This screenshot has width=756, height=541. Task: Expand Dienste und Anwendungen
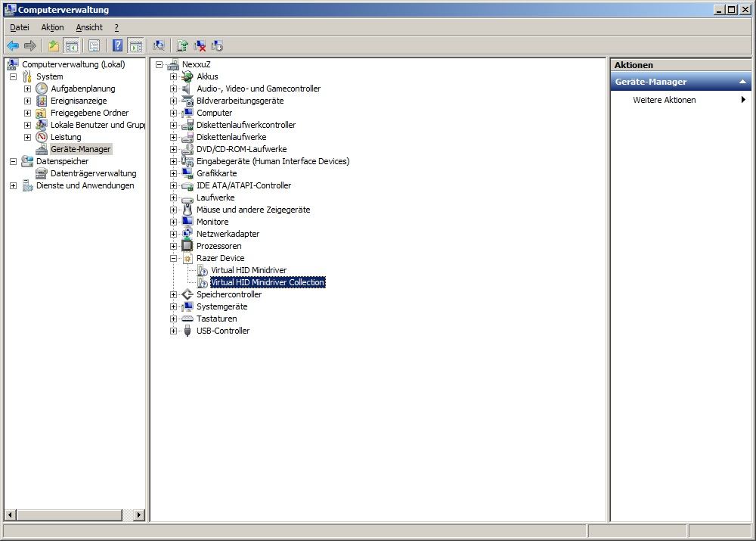coord(14,185)
